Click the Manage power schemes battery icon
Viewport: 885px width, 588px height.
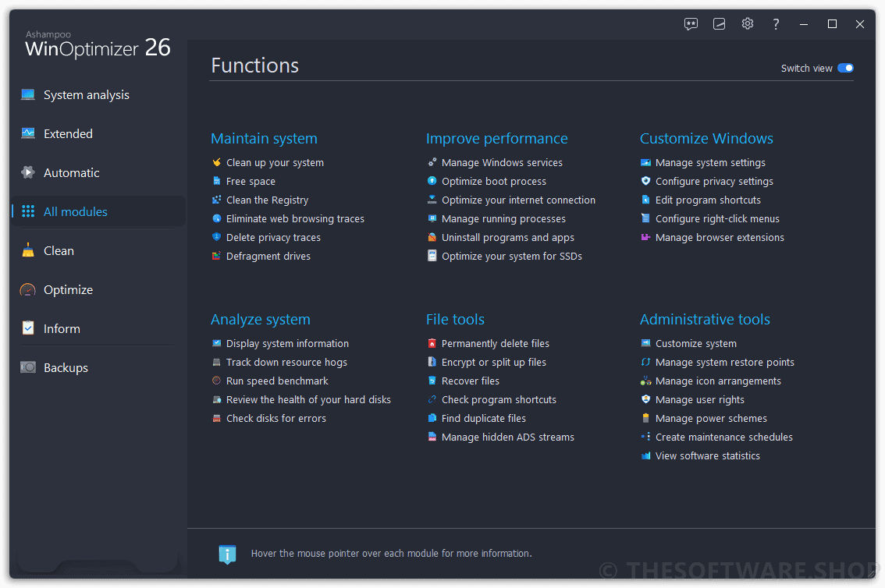(645, 418)
